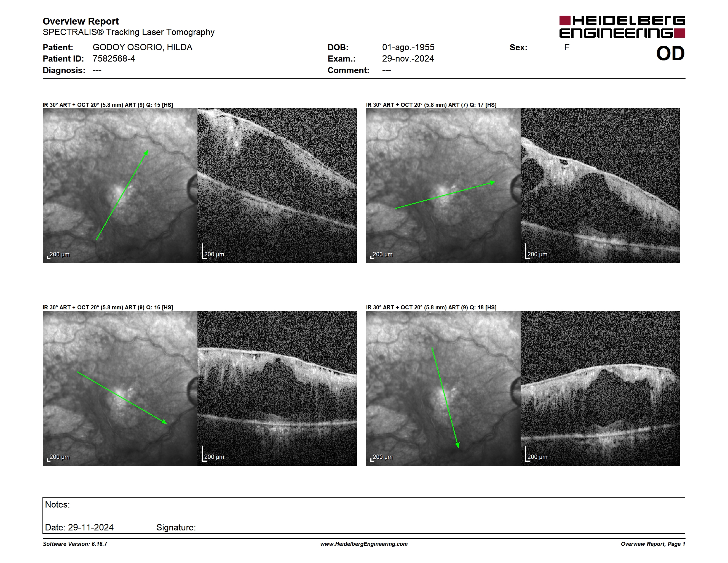
Task: Click the Signature field
Action: [x=176, y=527]
